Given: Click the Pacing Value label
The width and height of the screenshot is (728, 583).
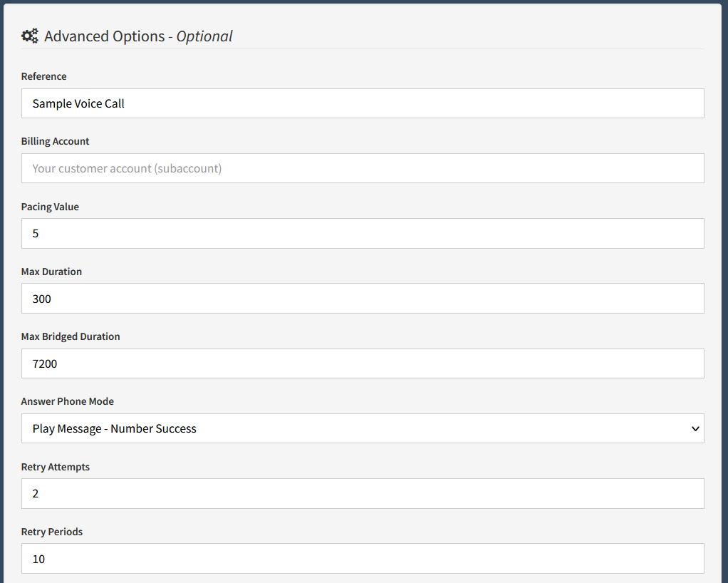Looking at the screenshot, I should click(x=50, y=207).
